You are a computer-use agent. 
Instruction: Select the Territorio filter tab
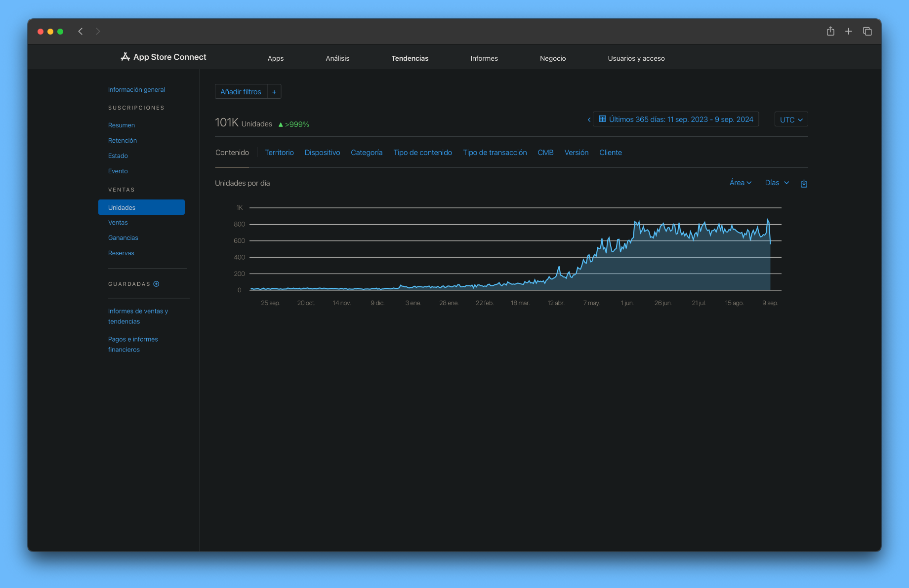(279, 153)
